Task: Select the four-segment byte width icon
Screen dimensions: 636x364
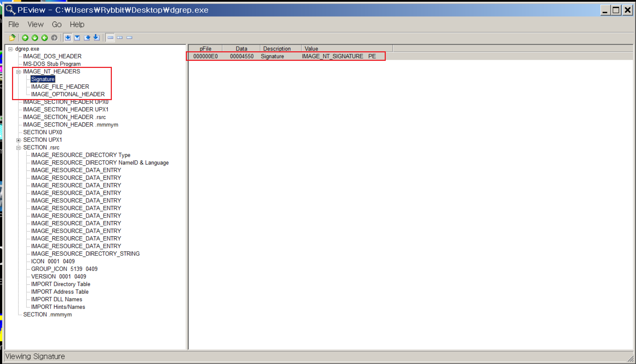Action: [110, 37]
